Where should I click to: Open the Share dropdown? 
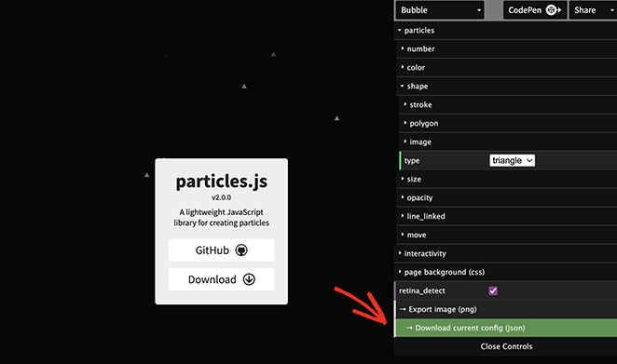pos(593,10)
